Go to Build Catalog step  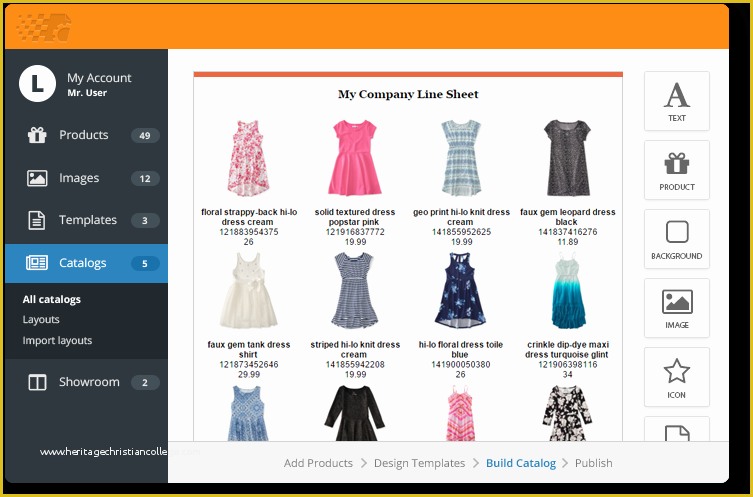[x=521, y=463]
